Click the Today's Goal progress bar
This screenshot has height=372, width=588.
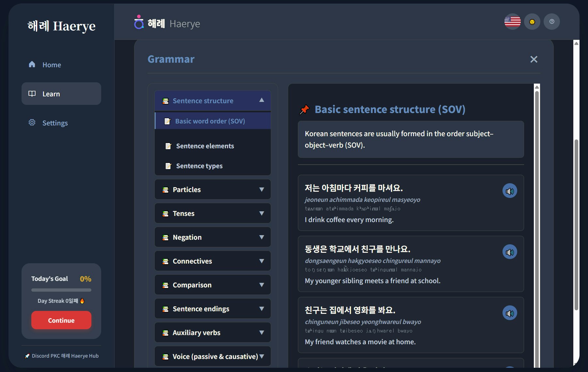coord(61,290)
